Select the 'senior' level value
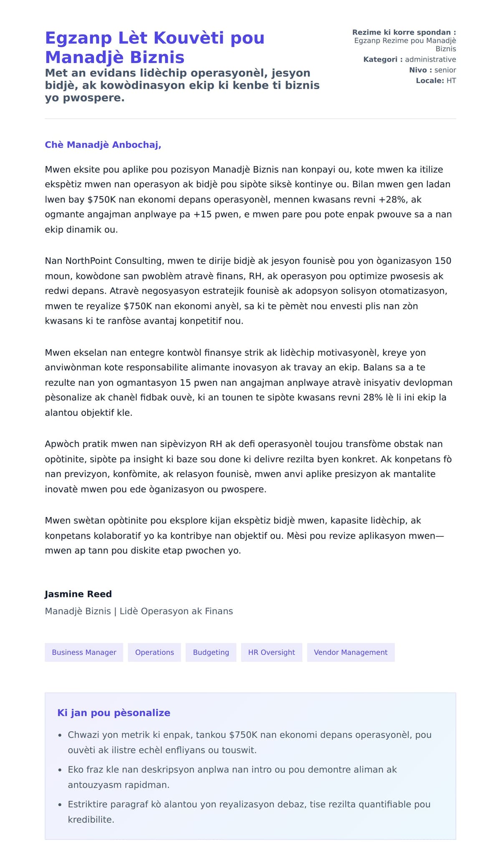Viewport: 501px width, 868px height. [x=445, y=70]
